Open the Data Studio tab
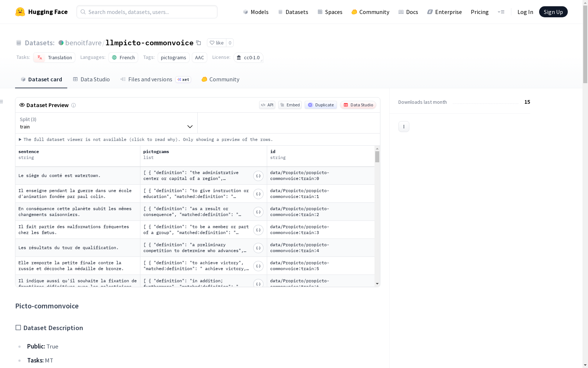This screenshot has height=368, width=588. [x=91, y=79]
